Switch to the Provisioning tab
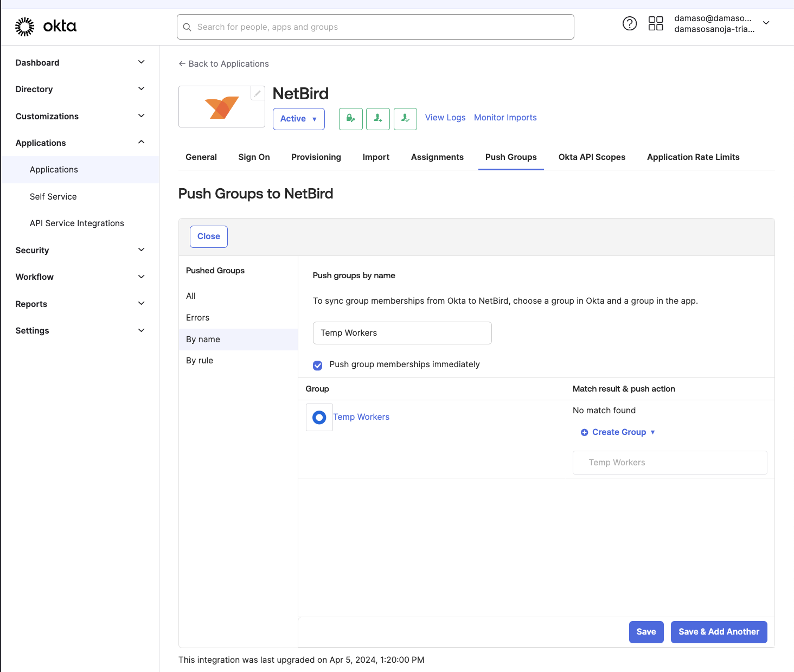This screenshot has height=672, width=794. click(316, 157)
